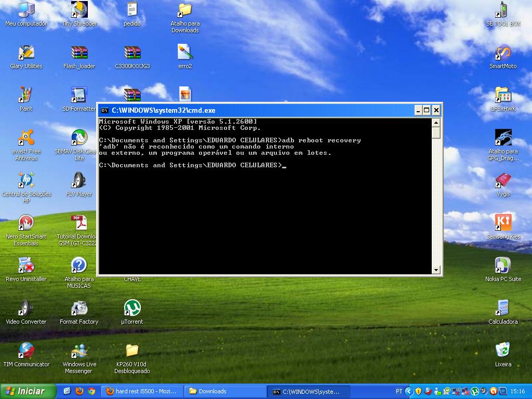Screen dimensions: 532x399
Task: Select the Revo Uninstaller shortcut
Action: (26, 270)
